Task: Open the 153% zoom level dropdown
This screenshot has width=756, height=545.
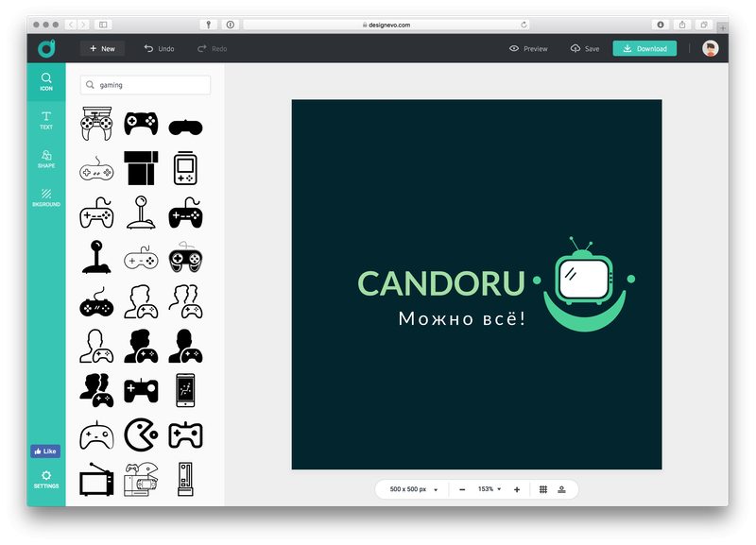Action: click(490, 489)
